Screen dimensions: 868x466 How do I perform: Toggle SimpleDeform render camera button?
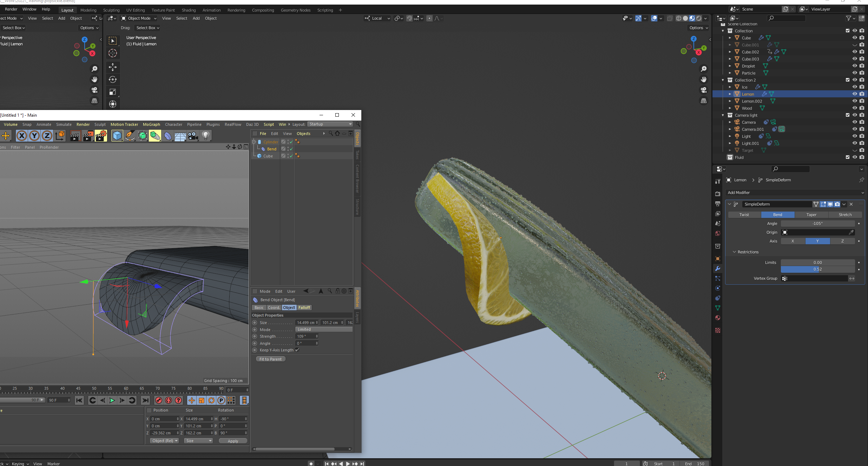(837, 204)
